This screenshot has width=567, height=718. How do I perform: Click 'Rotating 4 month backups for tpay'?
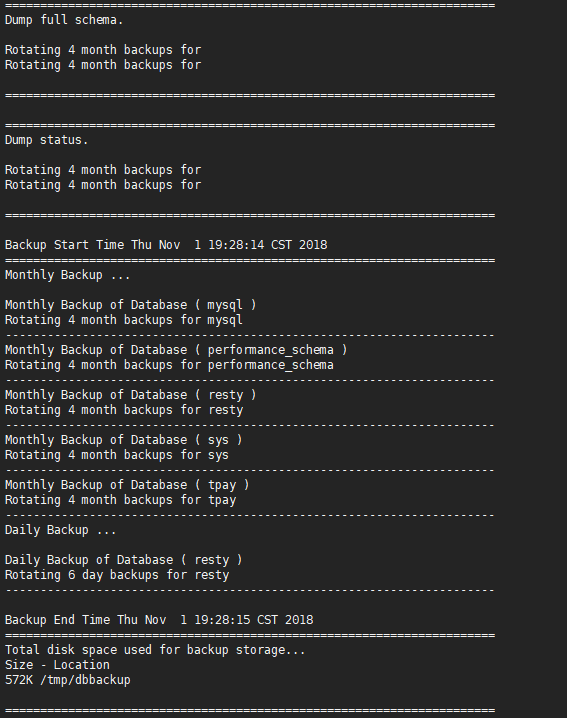point(120,500)
